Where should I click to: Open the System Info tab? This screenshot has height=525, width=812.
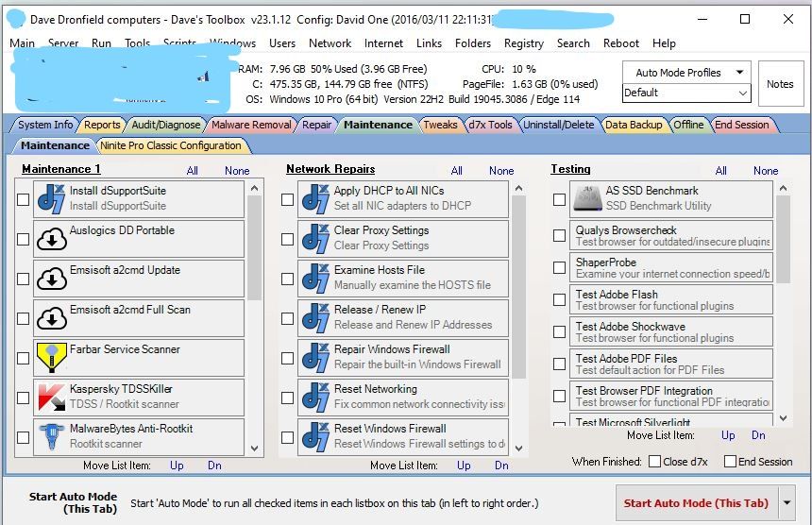coord(45,125)
